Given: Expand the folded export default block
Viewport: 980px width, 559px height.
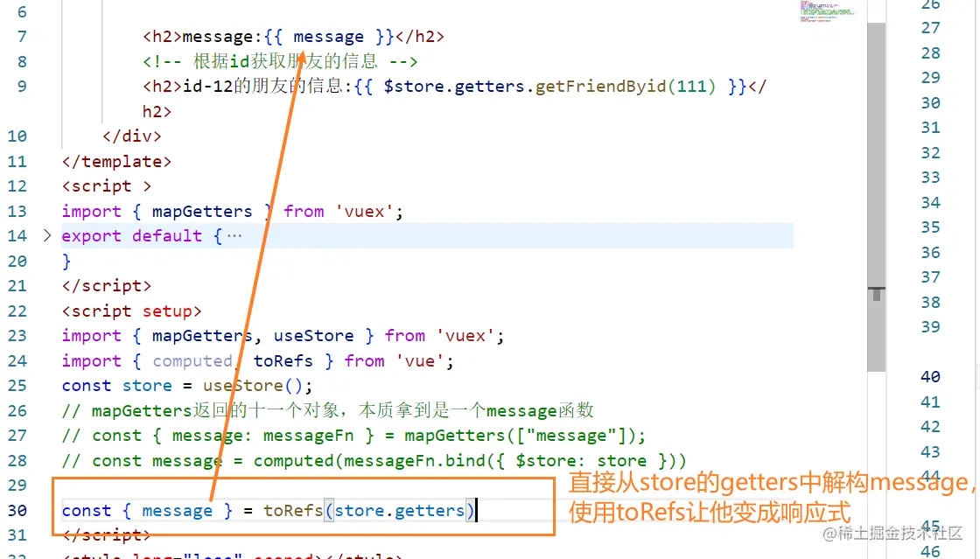Looking at the screenshot, I should pos(47,236).
